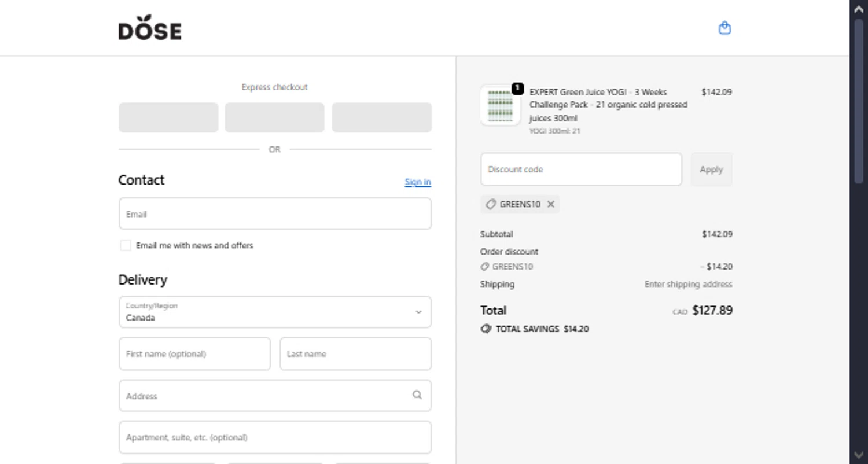This screenshot has width=868, height=464.
Task: Click the '- $14.20' discount amount
Action: (x=716, y=267)
